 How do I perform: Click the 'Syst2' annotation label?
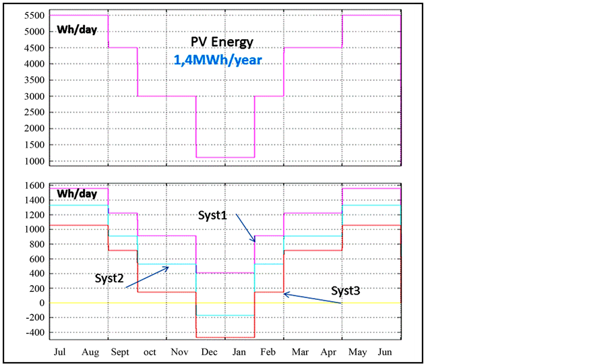coord(109,278)
